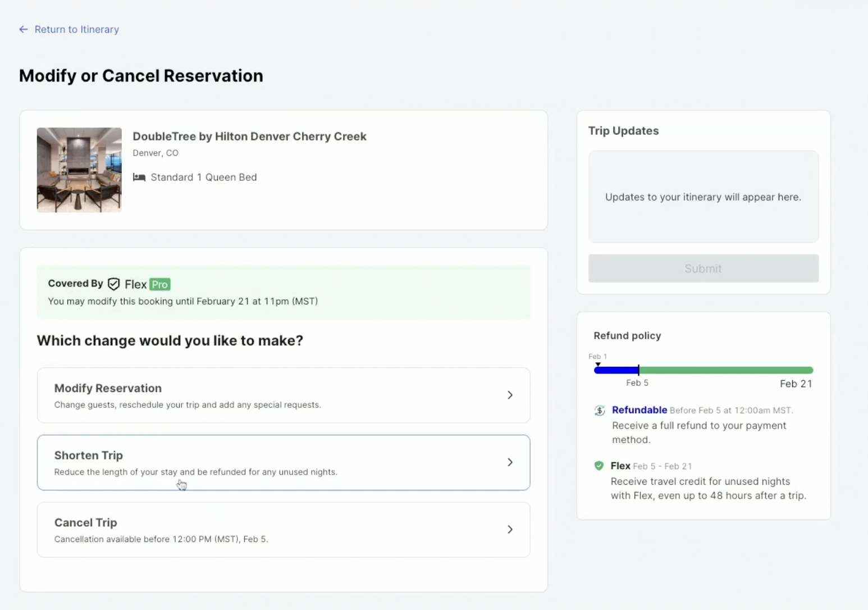This screenshot has width=868, height=610.
Task: Click the Standard 1 Queen Bed text
Action: (204, 177)
